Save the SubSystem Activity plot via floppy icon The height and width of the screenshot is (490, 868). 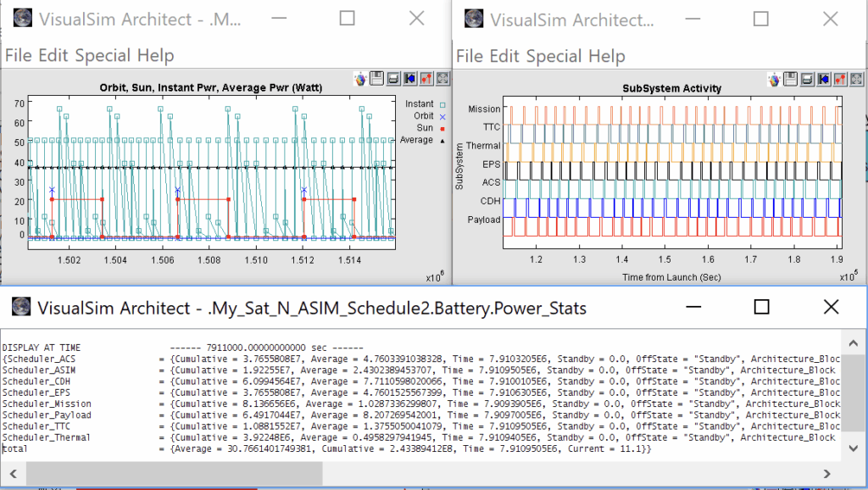pos(790,79)
